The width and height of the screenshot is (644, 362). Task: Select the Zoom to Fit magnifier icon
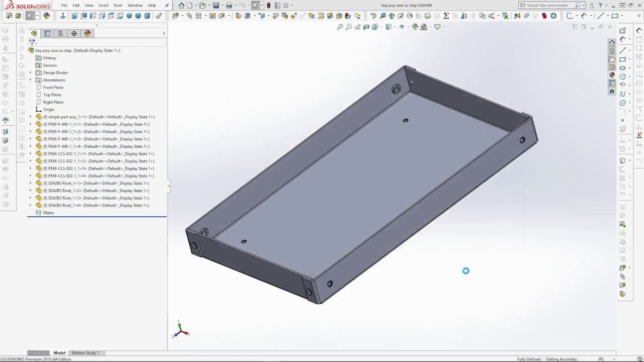pyautogui.click(x=340, y=27)
